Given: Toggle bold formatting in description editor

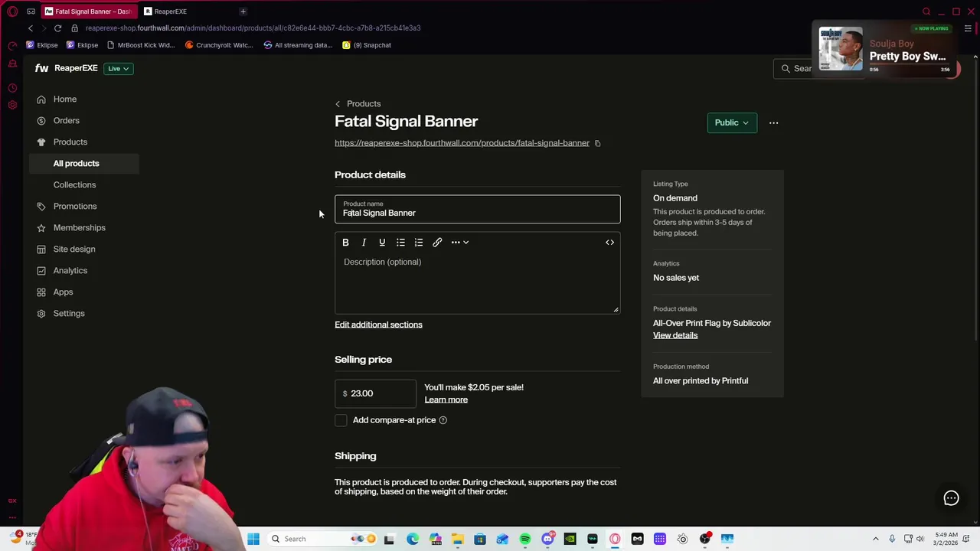Looking at the screenshot, I should tap(345, 243).
